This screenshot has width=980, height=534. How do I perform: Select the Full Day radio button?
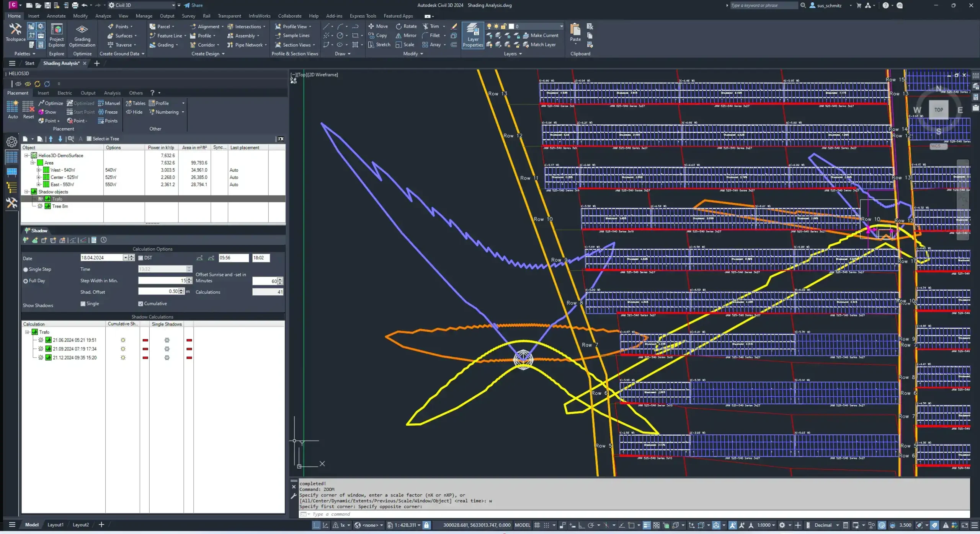[x=26, y=281]
